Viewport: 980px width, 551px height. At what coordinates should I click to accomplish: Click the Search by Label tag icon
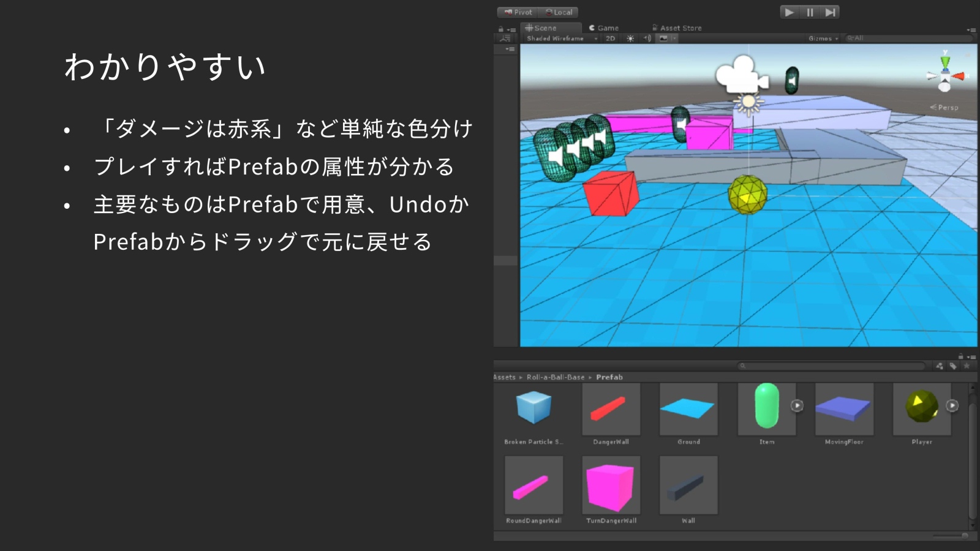(x=953, y=366)
